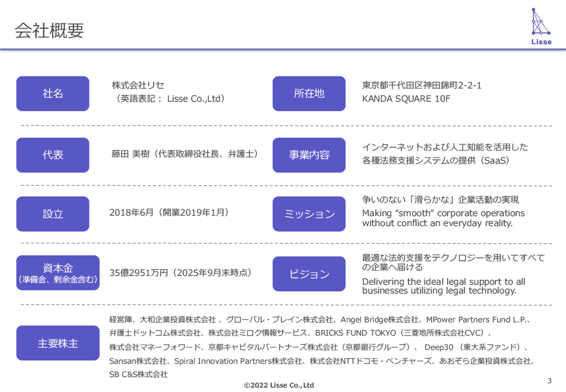Click the 代表 label button

tap(53, 155)
